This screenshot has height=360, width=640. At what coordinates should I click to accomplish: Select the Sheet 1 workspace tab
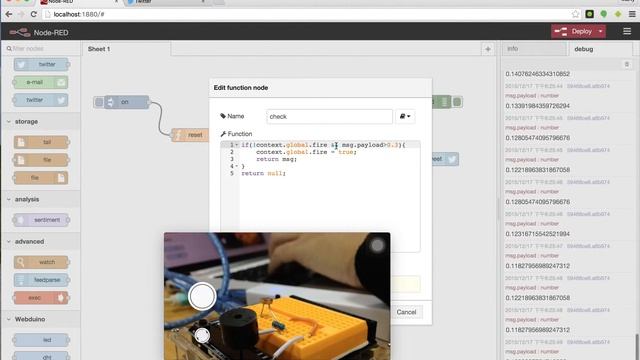(x=127, y=49)
